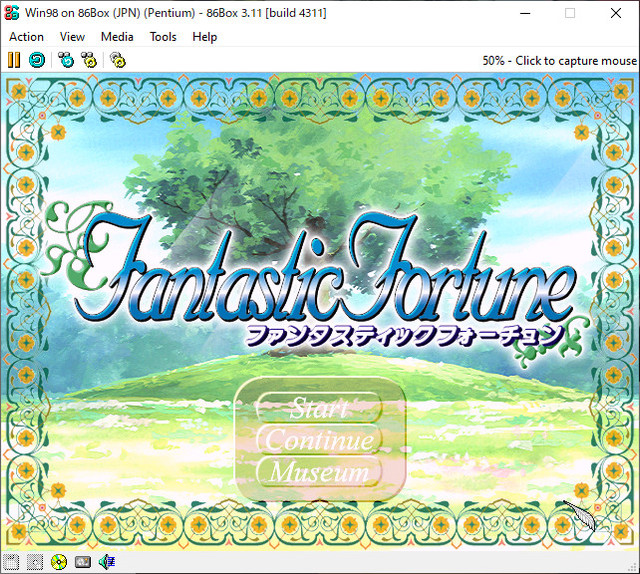Click '50% - Click to capture mouse' text

click(560, 61)
